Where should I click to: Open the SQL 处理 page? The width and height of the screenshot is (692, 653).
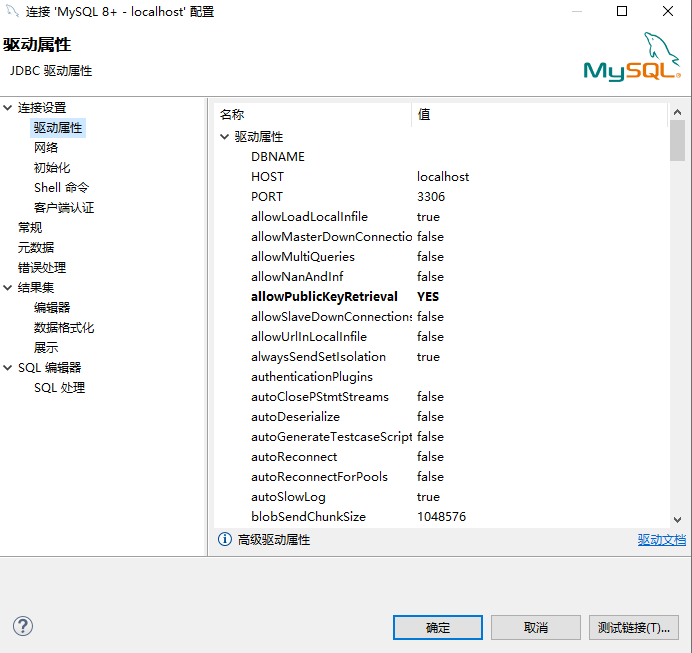[60, 388]
